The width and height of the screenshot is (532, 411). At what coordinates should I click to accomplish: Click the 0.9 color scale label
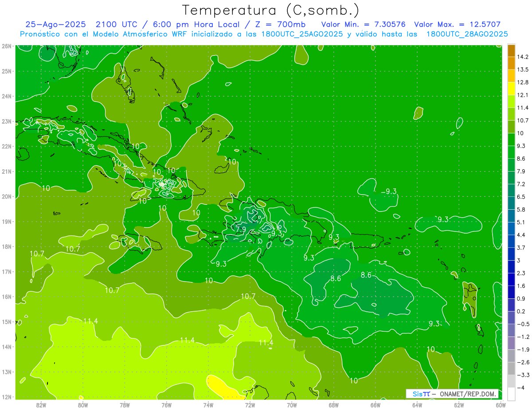[x=522, y=298]
